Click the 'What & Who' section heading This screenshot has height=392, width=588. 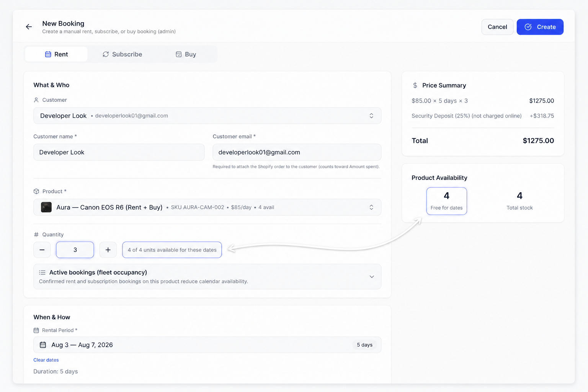click(x=51, y=85)
